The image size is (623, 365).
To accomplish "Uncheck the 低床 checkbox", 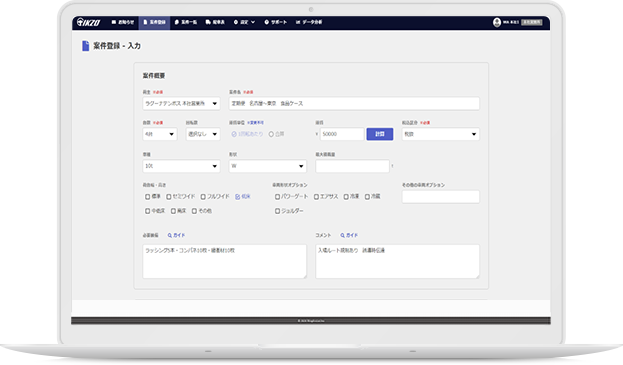I will [x=238, y=197].
